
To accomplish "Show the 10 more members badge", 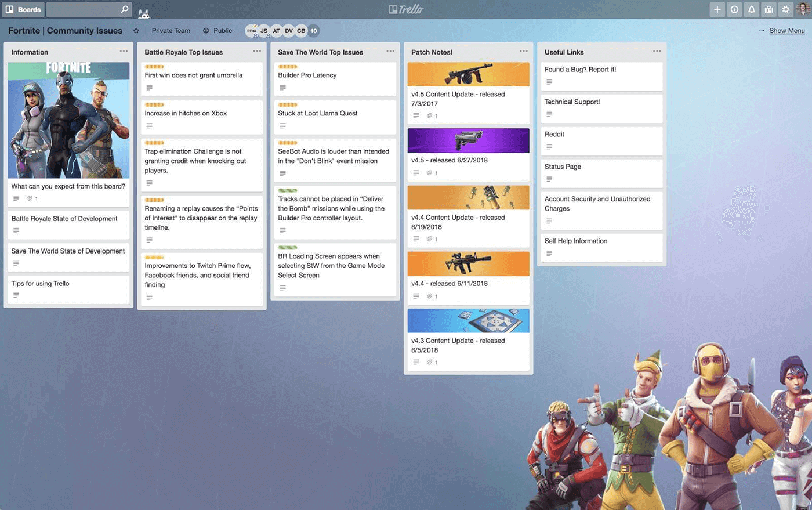I will tap(313, 31).
